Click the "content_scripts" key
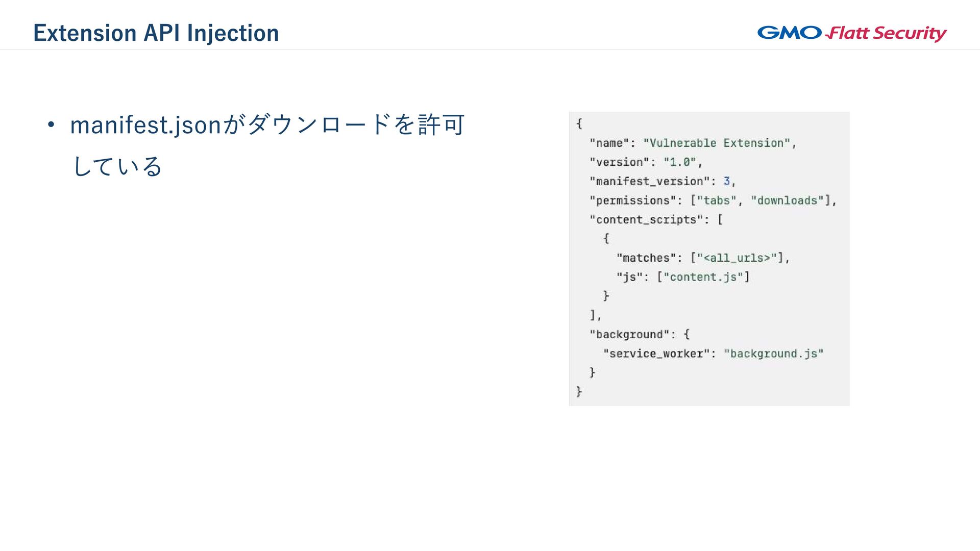 coord(646,220)
